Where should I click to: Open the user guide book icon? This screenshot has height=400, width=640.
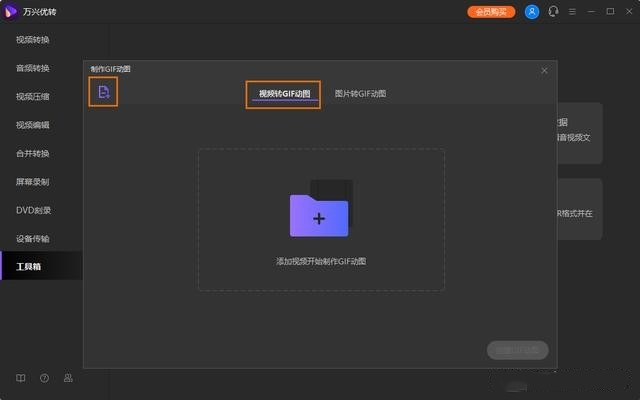coord(21,378)
